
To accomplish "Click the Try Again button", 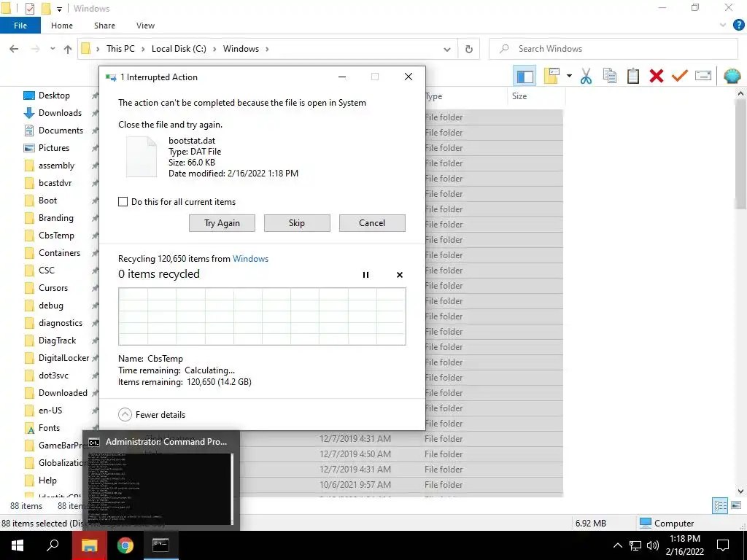I will pyautogui.click(x=222, y=223).
